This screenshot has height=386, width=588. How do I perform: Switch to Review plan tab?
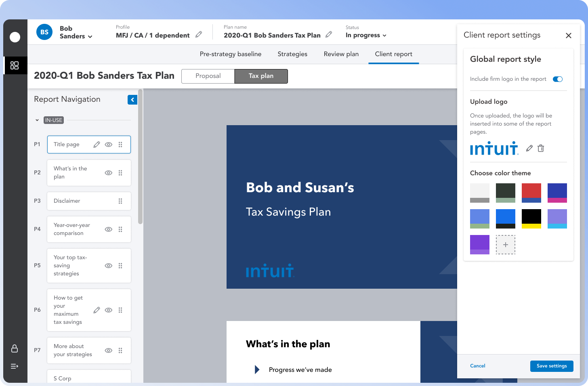coord(341,54)
